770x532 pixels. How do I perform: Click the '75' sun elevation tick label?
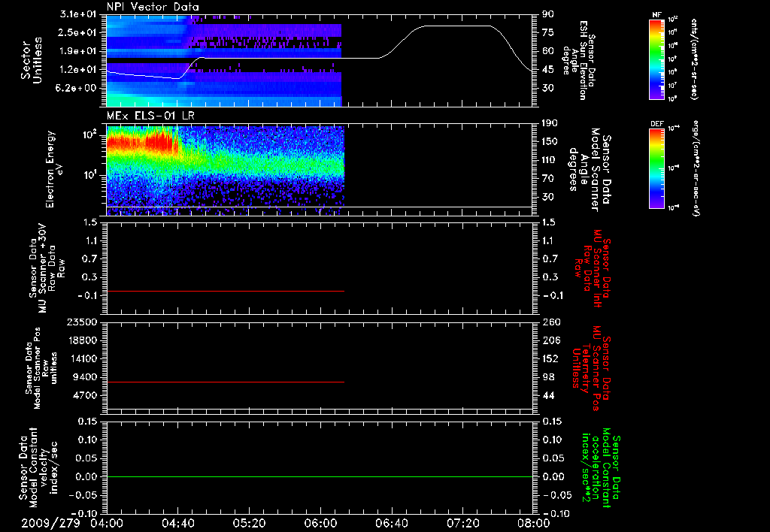548,32
